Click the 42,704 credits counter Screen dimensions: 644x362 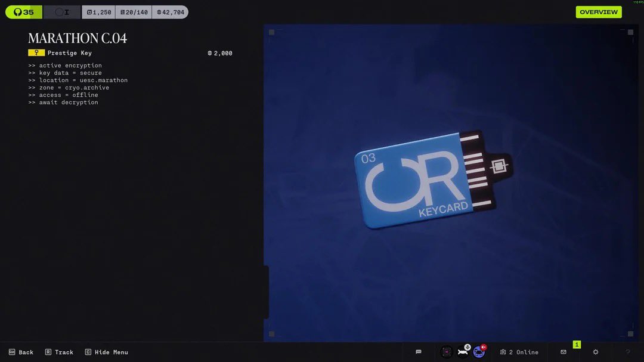pyautogui.click(x=170, y=12)
